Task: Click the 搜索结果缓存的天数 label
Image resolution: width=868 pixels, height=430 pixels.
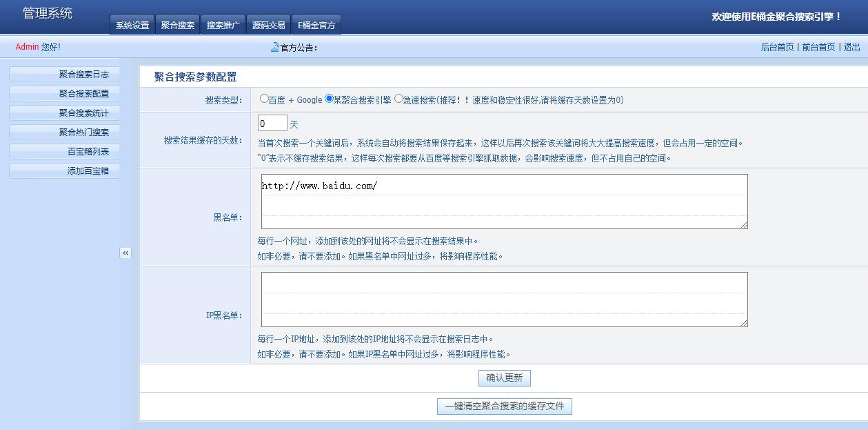Action: point(203,140)
